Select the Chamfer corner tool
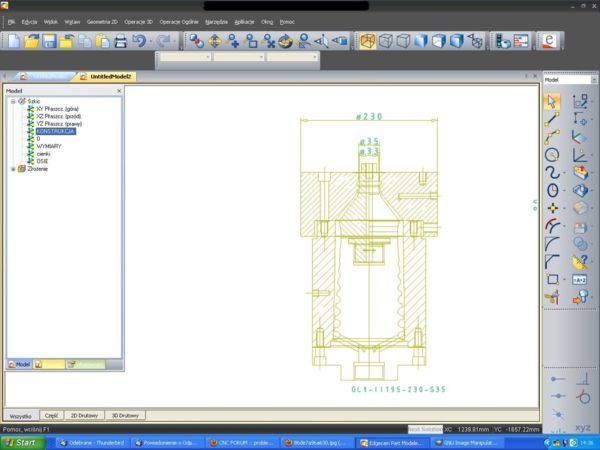The width and height of the screenshot is (600, 450). [x=552, y=261]
